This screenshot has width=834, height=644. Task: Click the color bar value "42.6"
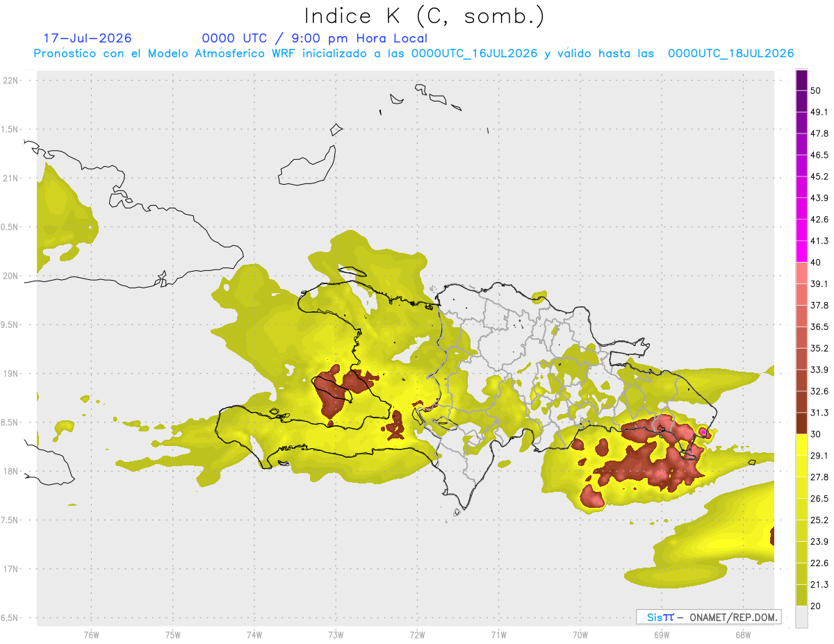tap(819, 220)
